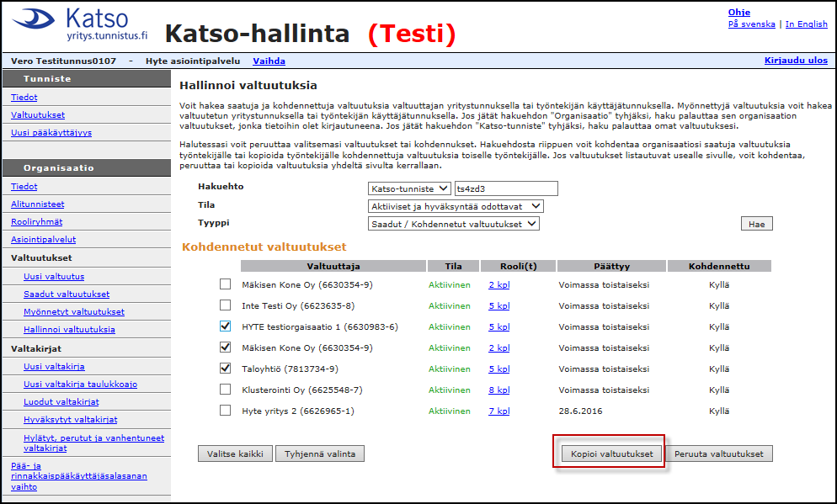Click the Vaihda link

[269, 61]
